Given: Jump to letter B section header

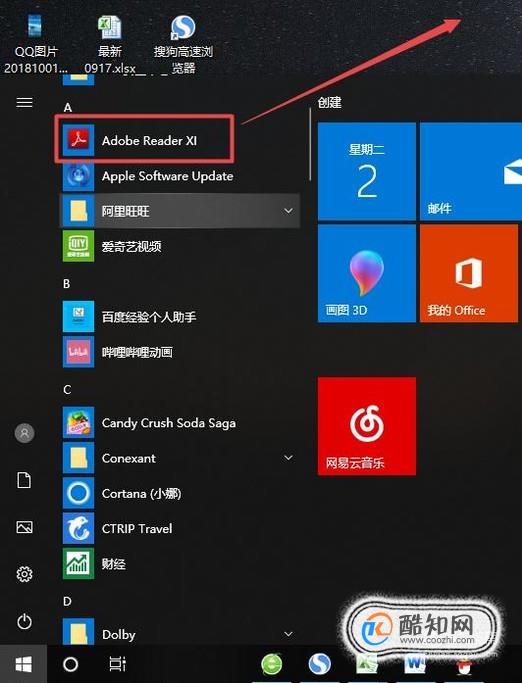Looking at the screenshot, I should coord(67,284).
